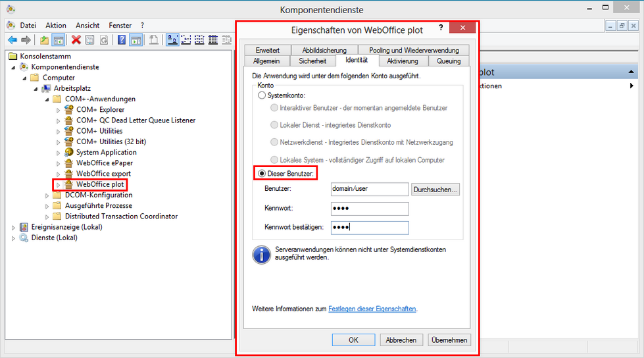Viewport: 644px width, 358px height.
Task: Collapse the actions pane plot section arrow
Action: click(x=632, y=72)
